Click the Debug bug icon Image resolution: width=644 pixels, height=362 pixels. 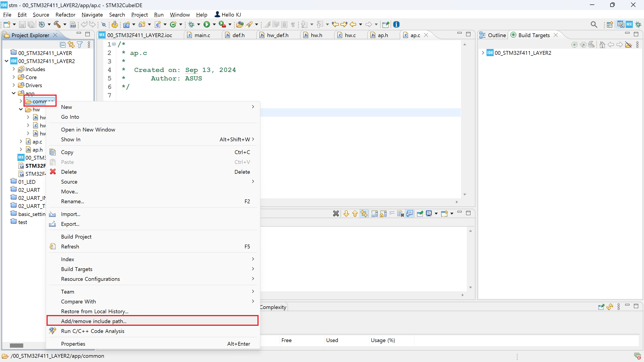point(191,24)
